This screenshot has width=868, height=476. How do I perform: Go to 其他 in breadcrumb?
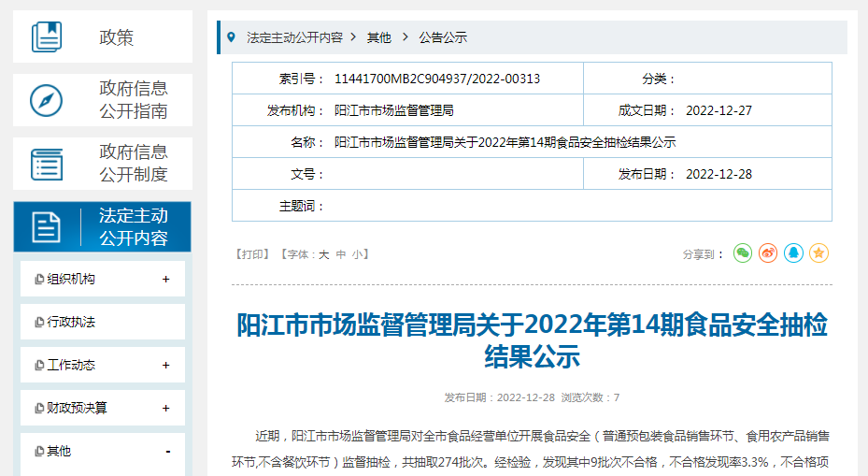379,37
